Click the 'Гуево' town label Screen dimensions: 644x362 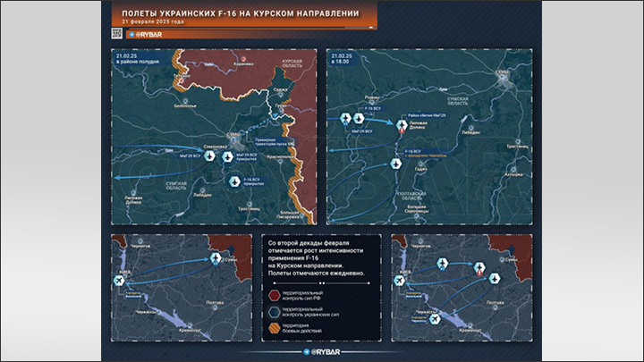tap(281, 105)
